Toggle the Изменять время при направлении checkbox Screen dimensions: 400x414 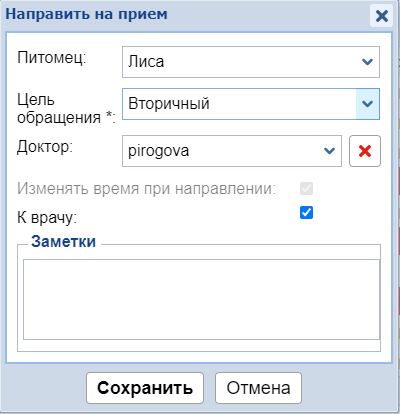(x=306, y=188)
